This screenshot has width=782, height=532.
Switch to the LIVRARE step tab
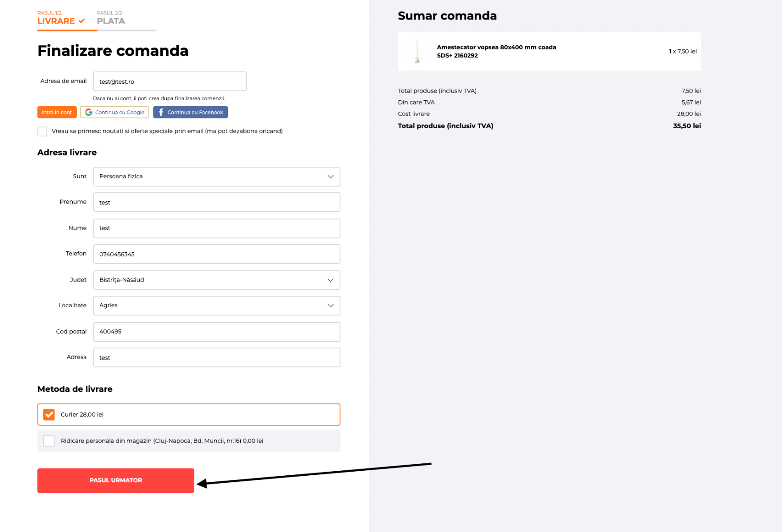[x=56, y=20]
